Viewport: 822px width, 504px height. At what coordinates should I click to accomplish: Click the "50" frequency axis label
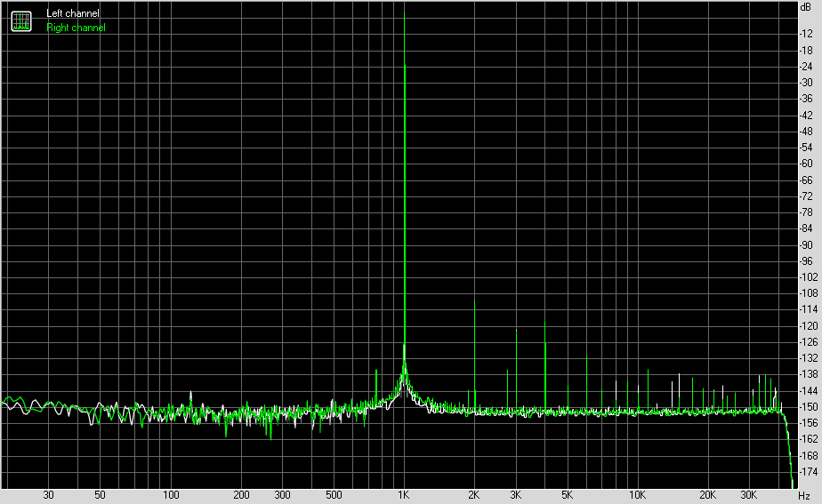[100, 495]
